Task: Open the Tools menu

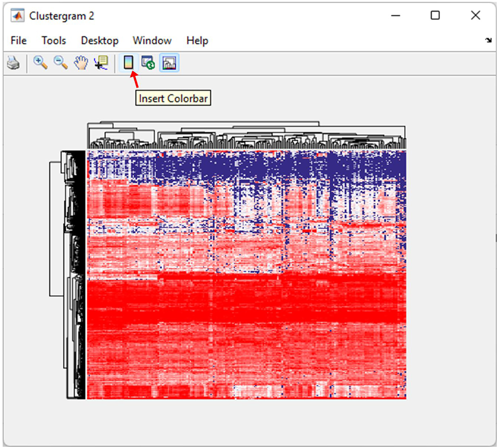Action: [x=54, y=41]
